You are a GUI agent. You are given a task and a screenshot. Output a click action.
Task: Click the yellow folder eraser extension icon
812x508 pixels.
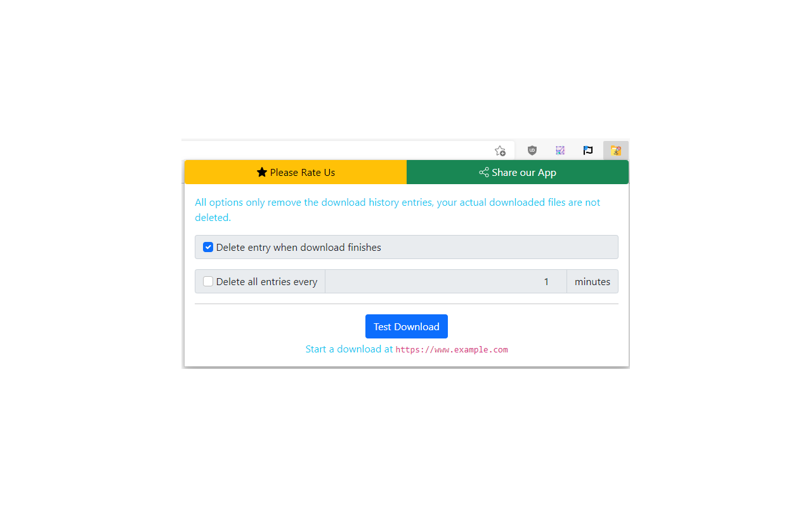(616, 150)
